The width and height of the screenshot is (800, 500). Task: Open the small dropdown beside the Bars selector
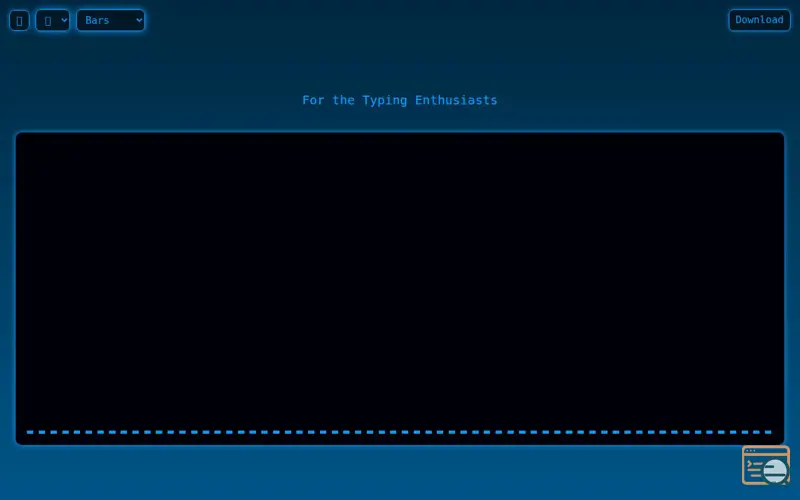point(53,20)
